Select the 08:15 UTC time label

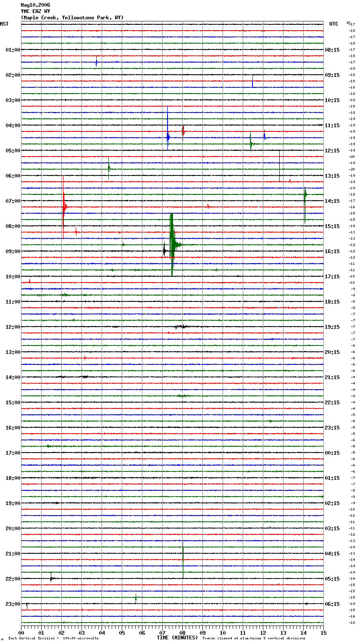(x=332, y=50)
